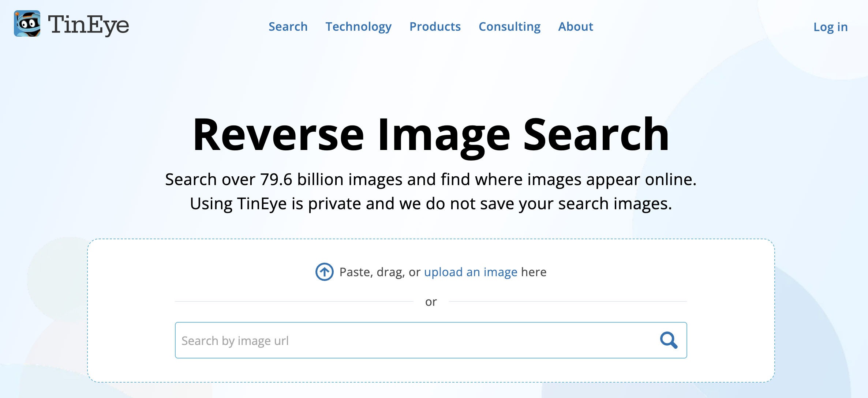Image resolution: width=868 pixels, height=398 pixels.
Task: Open the Technology navigation menu
Action: (358, 27)
